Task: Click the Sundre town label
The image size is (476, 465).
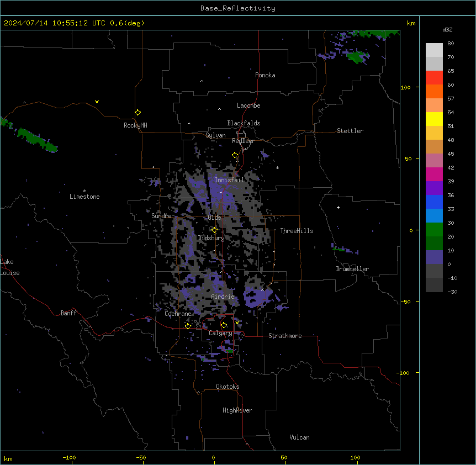Action: [161, 216]
